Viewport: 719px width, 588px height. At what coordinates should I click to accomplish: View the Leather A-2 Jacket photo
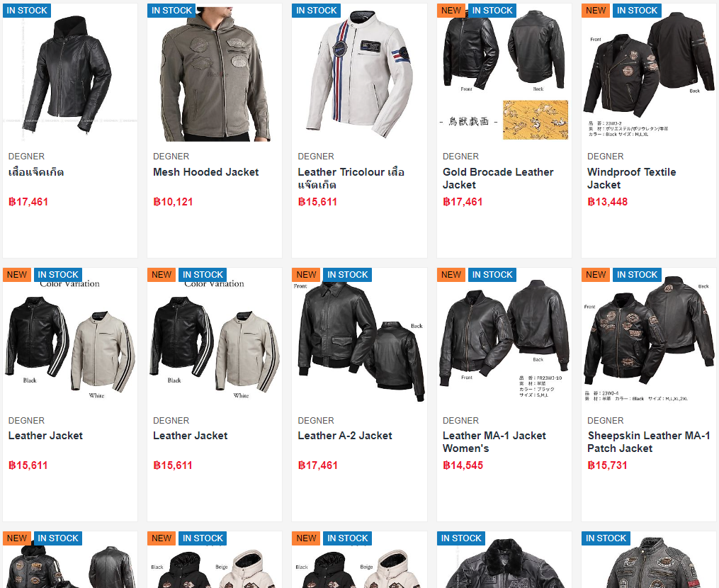359,337
